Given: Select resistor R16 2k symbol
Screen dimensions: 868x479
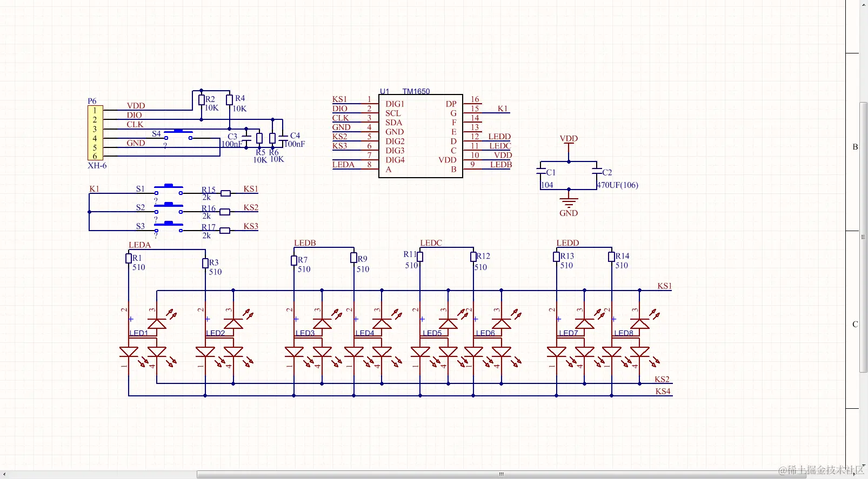Looking at the screenshot, I should (225, 212).
